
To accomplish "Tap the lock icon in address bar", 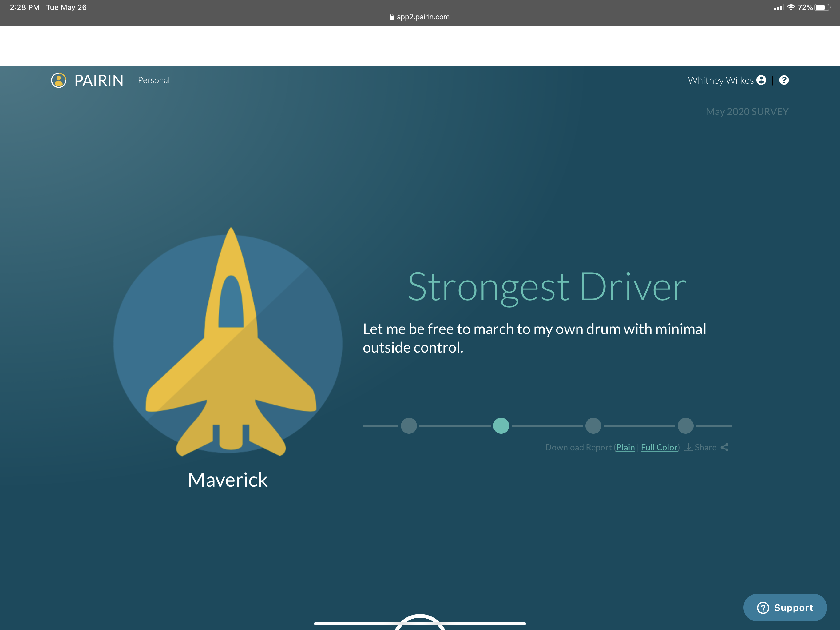I will pyautogui.click(x=391, y=17).
